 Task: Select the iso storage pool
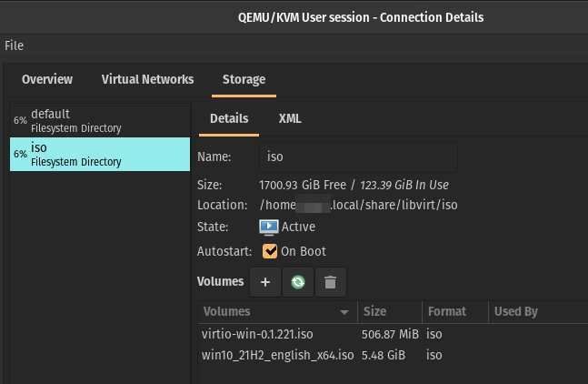pyautogui.click(x=100, y=154)
